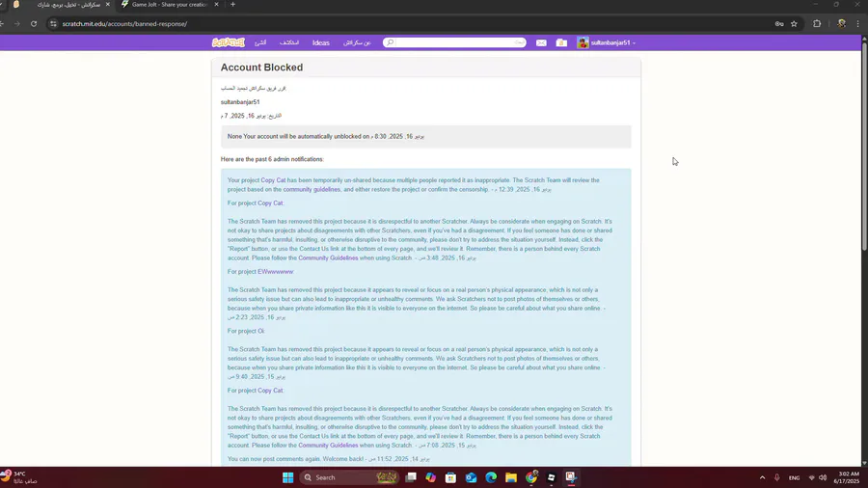Screen dimensions: 868x488
Task: Click into the Scratch search field
Action: point(455,42)
